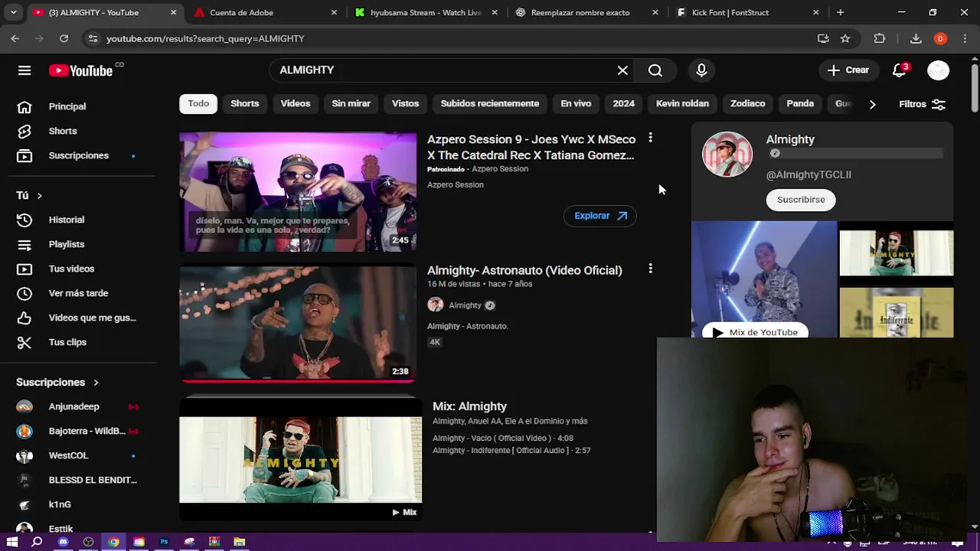Open options menu for Astronauto video
980x551 pixels.
click(x=650, y=269)
